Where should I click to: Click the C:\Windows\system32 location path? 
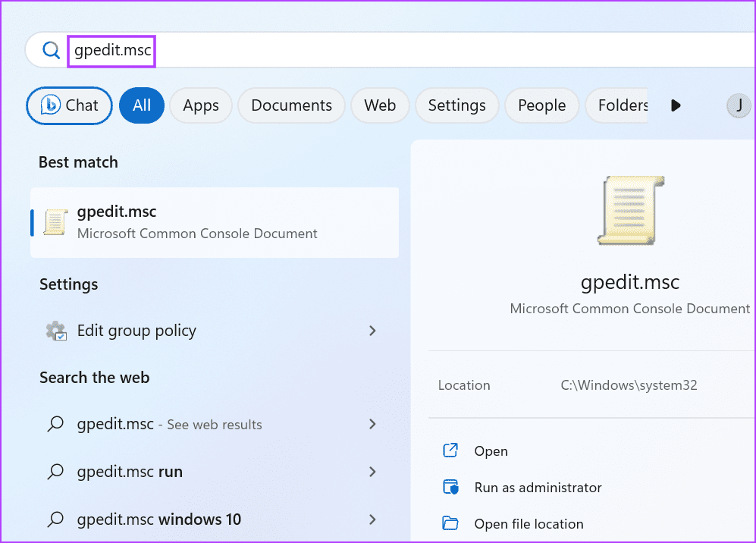coord(629,385)
